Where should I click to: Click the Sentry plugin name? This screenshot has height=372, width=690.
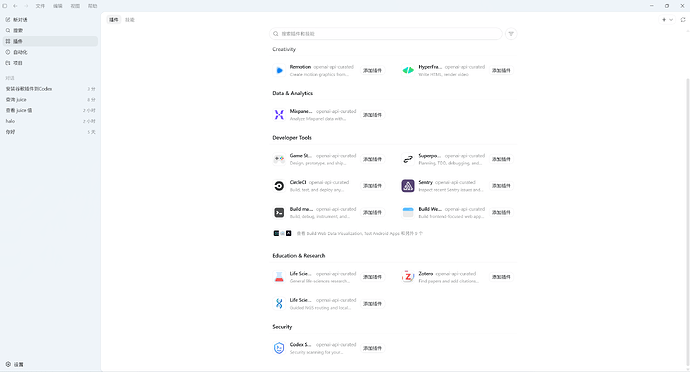click(426, 182)
